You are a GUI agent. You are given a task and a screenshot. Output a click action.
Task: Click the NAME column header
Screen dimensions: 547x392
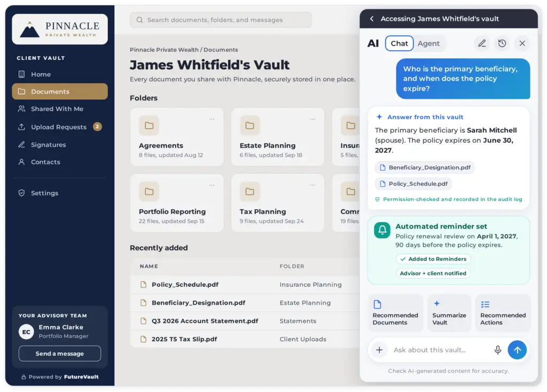click(149, 266)
